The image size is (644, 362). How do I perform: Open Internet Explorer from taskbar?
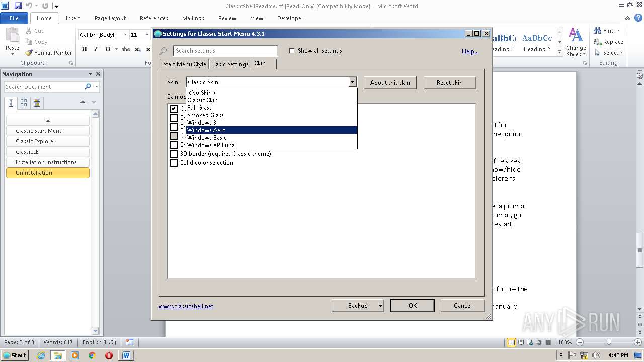[41, 355]
